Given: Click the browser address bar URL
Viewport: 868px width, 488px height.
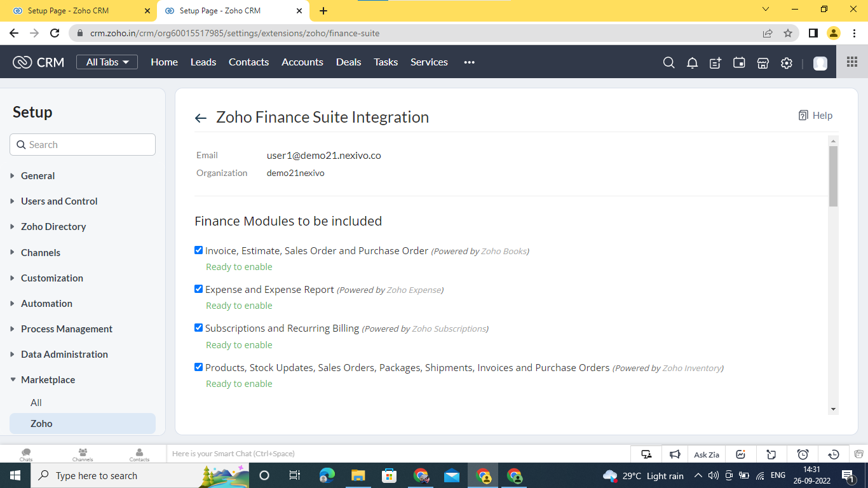Looking at the screenshot, I should 234,33.
